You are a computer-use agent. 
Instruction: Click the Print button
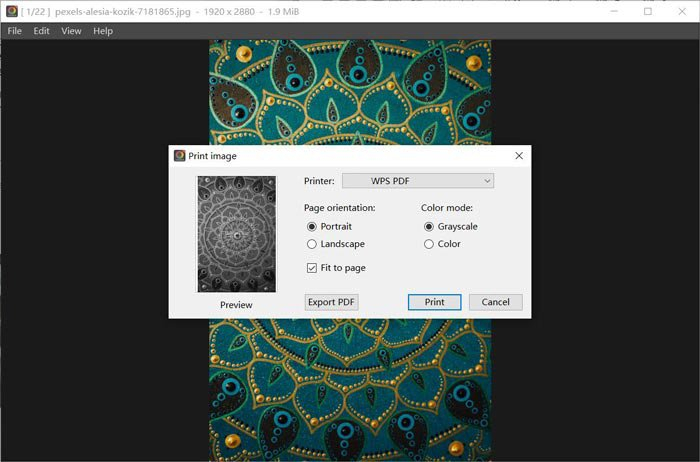434,302
